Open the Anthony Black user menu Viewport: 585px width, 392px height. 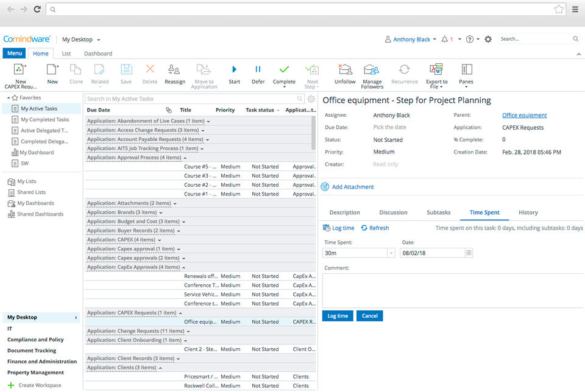[x=411, y=39]
